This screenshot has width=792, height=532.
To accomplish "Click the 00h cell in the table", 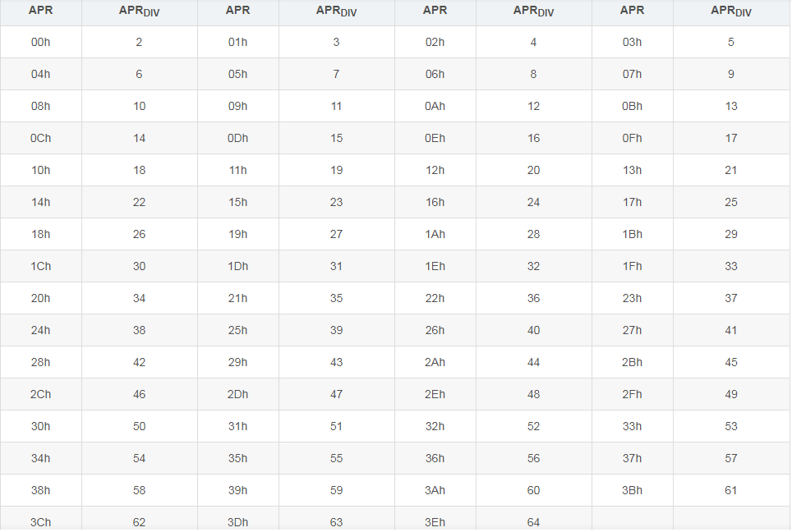I will (x=40, y=42).
